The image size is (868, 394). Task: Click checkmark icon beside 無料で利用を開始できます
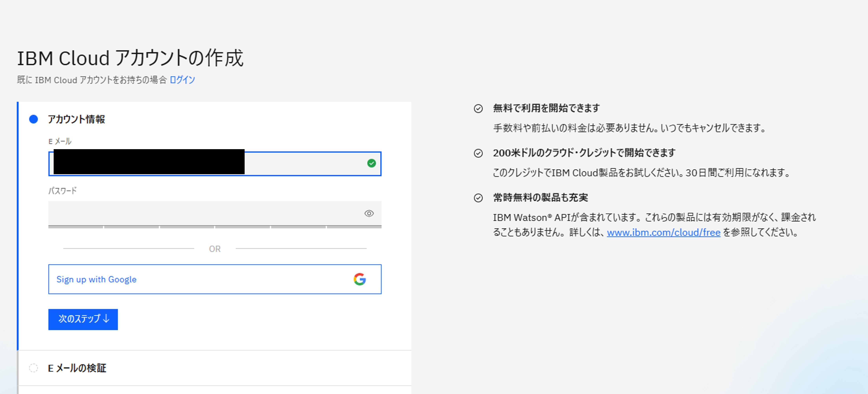point(478,109)
